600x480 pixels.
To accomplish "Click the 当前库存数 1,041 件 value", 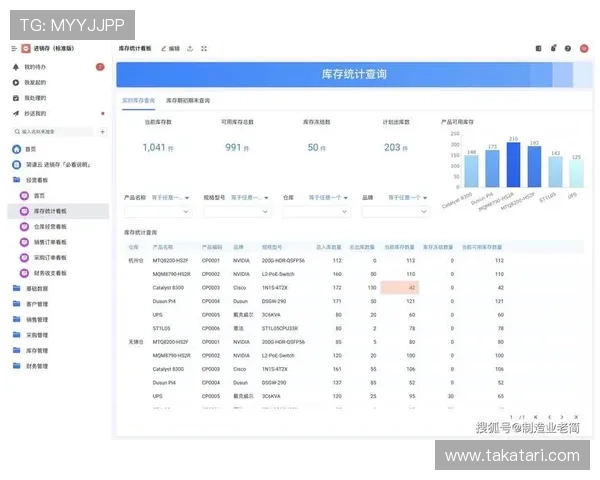I will click(158, 148).
